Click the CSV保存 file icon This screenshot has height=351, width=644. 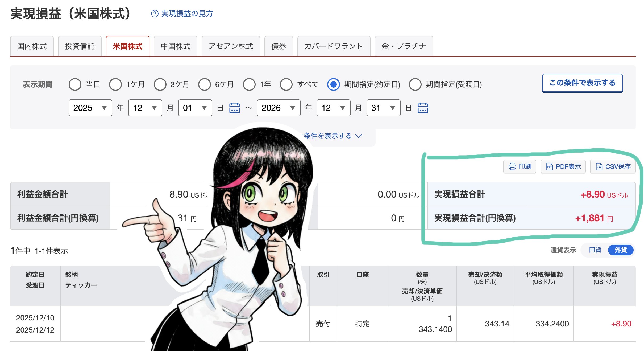599,167
